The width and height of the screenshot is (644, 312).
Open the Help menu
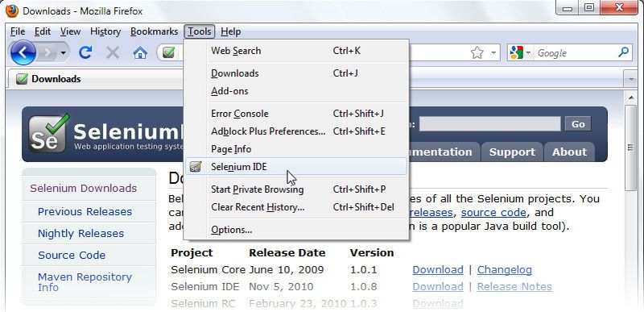click(x=231, y=31)
